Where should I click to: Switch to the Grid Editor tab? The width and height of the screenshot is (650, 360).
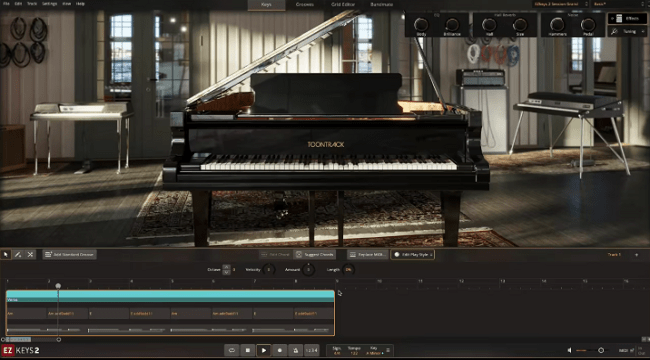click(x=343, y=5)
